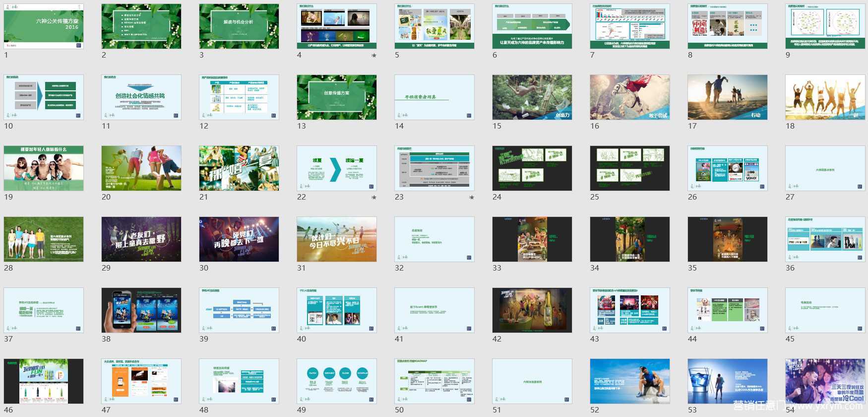Select slide 17 beach runners thumbnail
The width and height of the screenshot is (868, 417).
point(728,97)
